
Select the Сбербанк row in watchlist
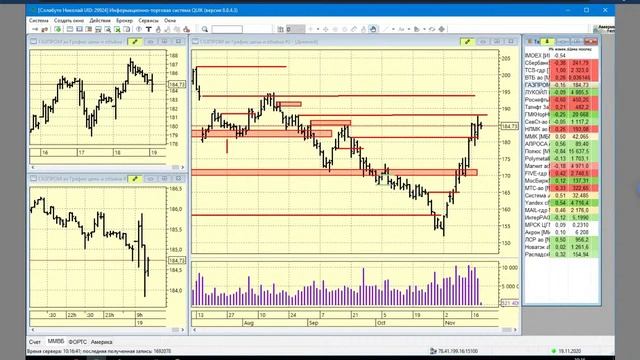[561, 63]
